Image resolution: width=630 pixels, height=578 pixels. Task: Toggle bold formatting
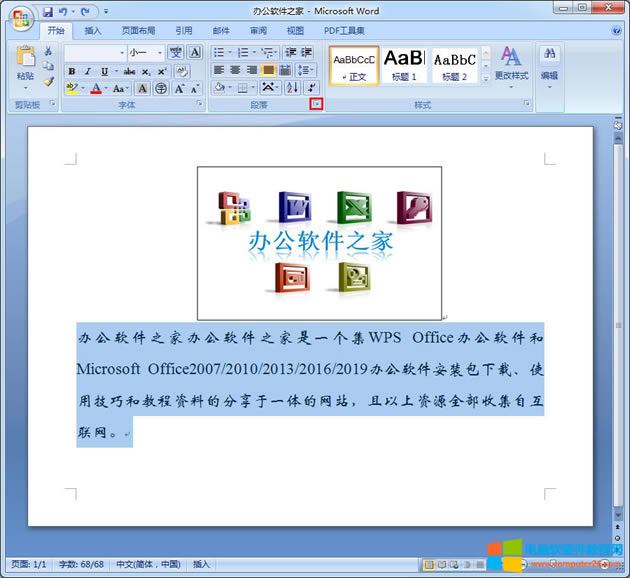[x=72, y=71]
